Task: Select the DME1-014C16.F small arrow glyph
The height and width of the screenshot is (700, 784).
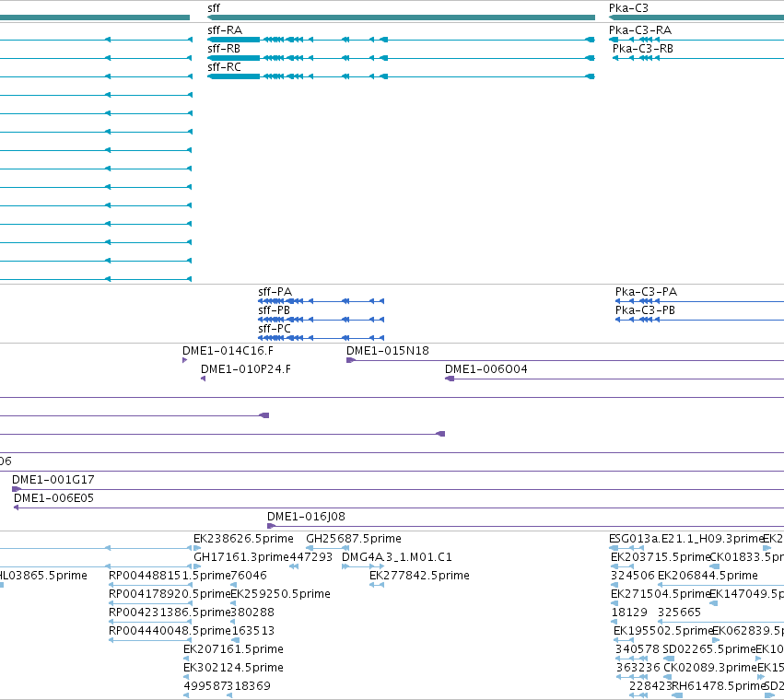Action: pos(185,360)
